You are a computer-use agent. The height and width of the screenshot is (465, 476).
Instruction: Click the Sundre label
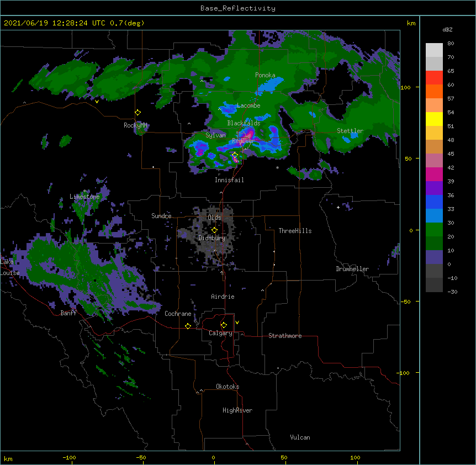pos(161,216)
